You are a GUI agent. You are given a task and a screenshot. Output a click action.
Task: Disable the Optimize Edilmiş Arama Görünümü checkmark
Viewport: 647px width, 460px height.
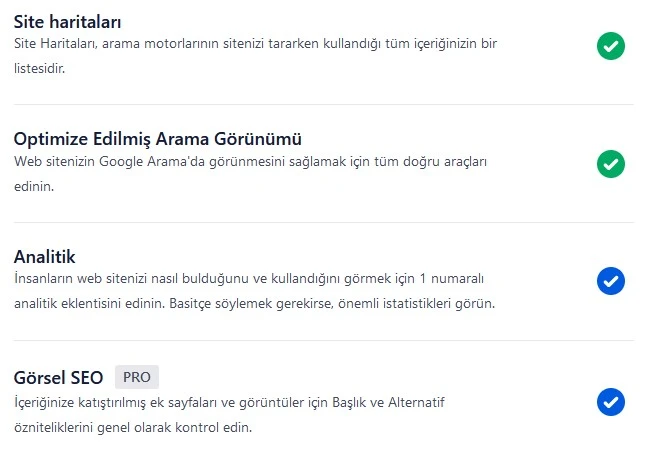tap(610, 164)
